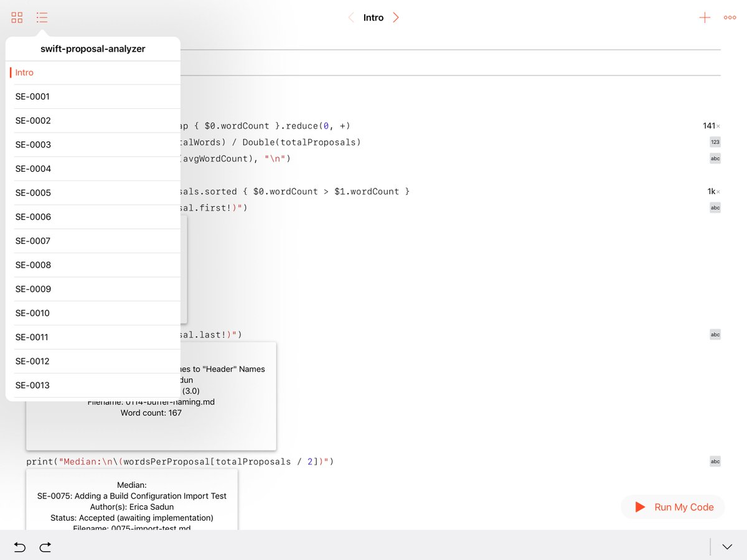Image resolution: width=747 pixels, height=560 pixels.
Task: Tap Author(s): Erica Sadun result text
Action: [132, 507]
